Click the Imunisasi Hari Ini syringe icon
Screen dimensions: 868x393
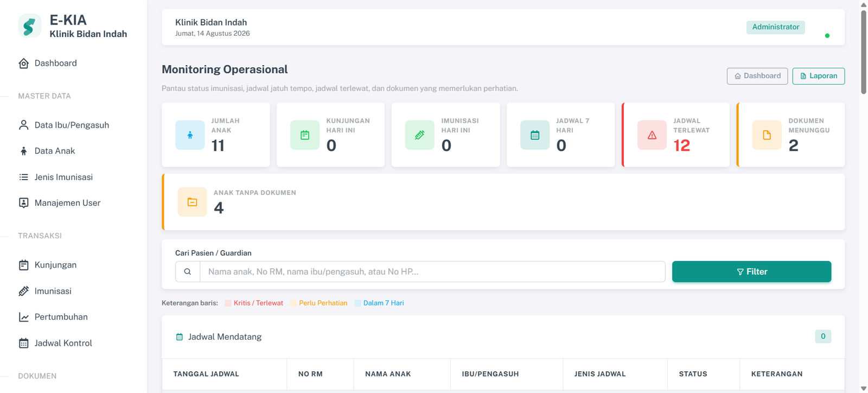pos(420,135)
